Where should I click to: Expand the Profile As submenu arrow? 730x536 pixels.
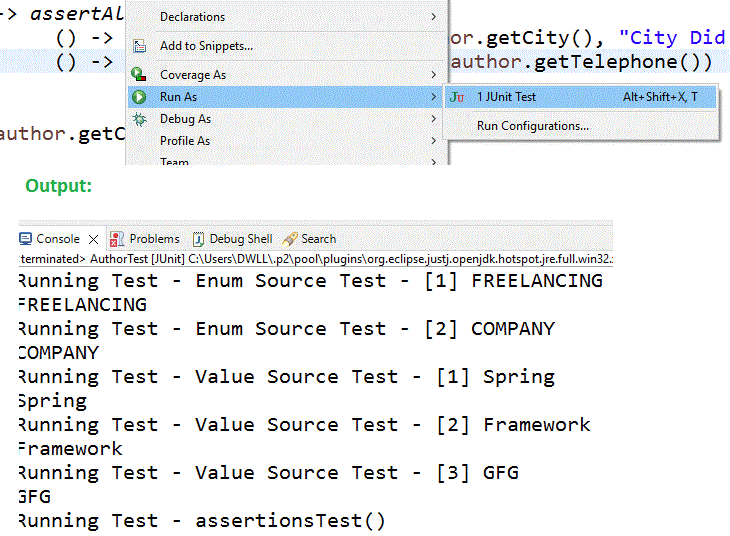(433, 141)
